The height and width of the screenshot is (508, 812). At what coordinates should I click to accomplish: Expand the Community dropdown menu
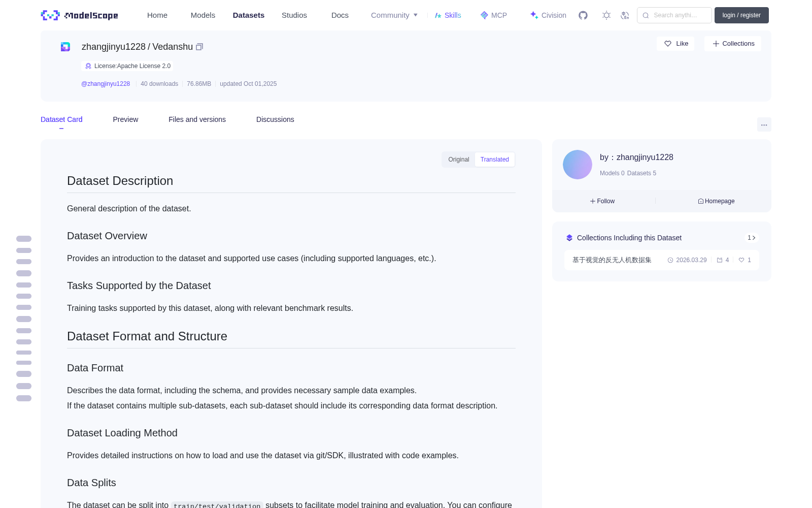[x=394, y=15]
